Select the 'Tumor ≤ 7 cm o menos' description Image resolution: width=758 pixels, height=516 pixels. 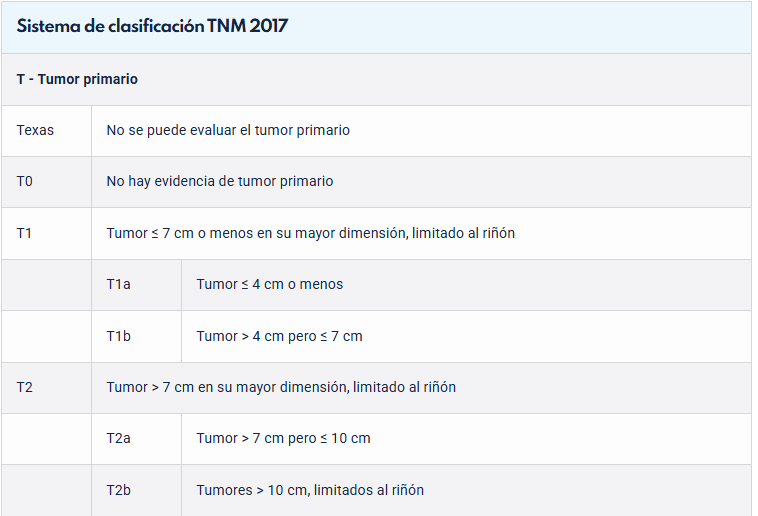click(x=310, y=233)
